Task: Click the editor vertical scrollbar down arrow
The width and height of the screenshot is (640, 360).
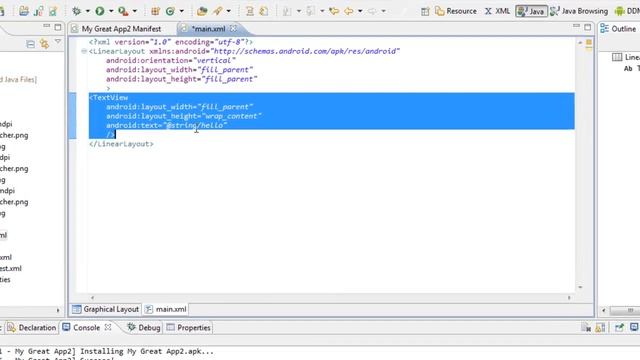Action: point(580,287)
